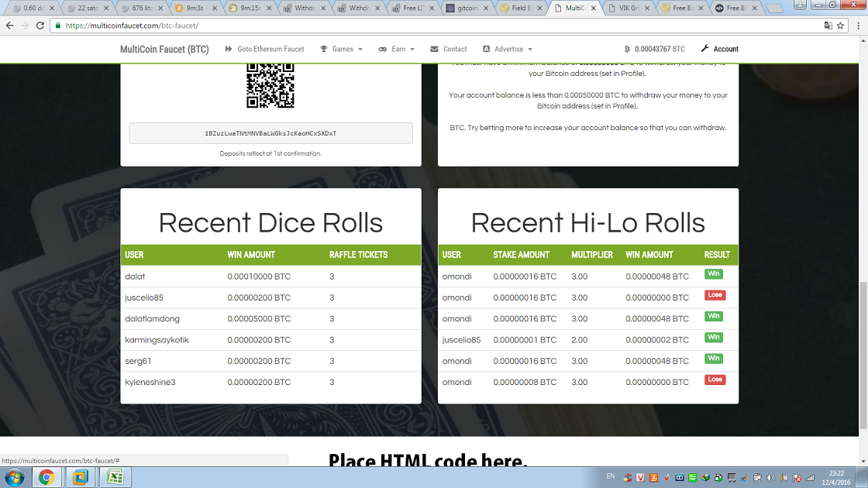
Task: Switch to the '9m:3s' browser tab
Action: [x=195, y=8]
